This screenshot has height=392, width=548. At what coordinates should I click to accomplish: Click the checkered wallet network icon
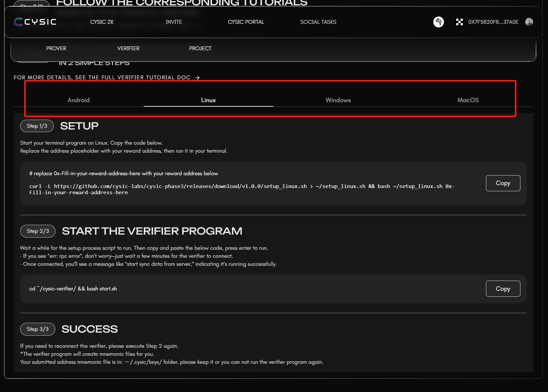point(459,22)
